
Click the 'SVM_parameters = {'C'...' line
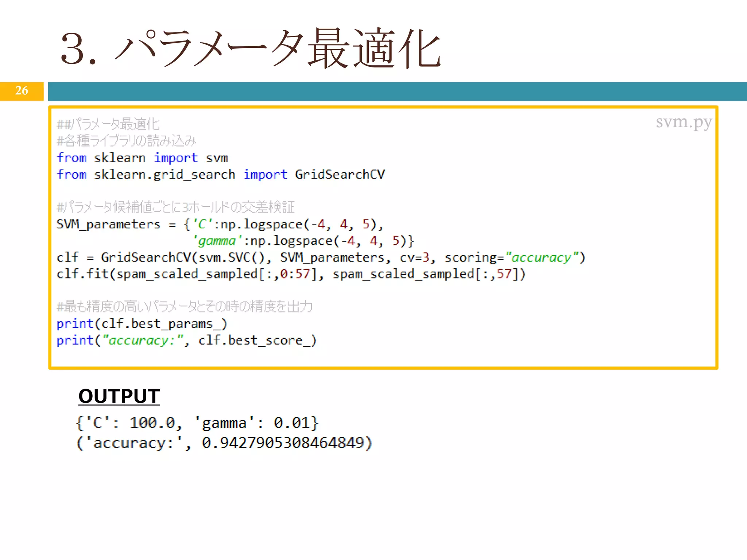(x=220, y=224)
